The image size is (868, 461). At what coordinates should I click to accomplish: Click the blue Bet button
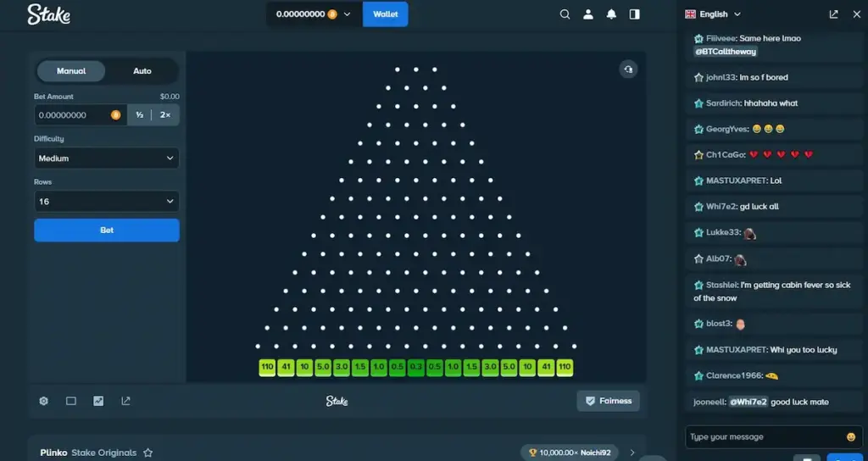click(106, 230)
